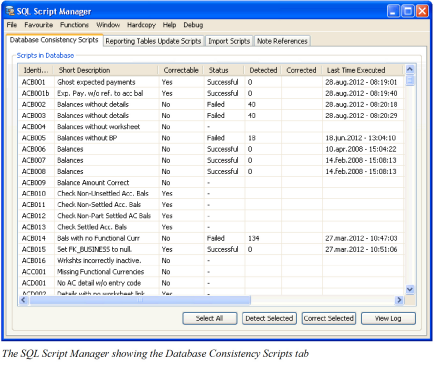Click the vertical scrollbar thumb
This screenshot has width=443, height=371.
point(410,80)
